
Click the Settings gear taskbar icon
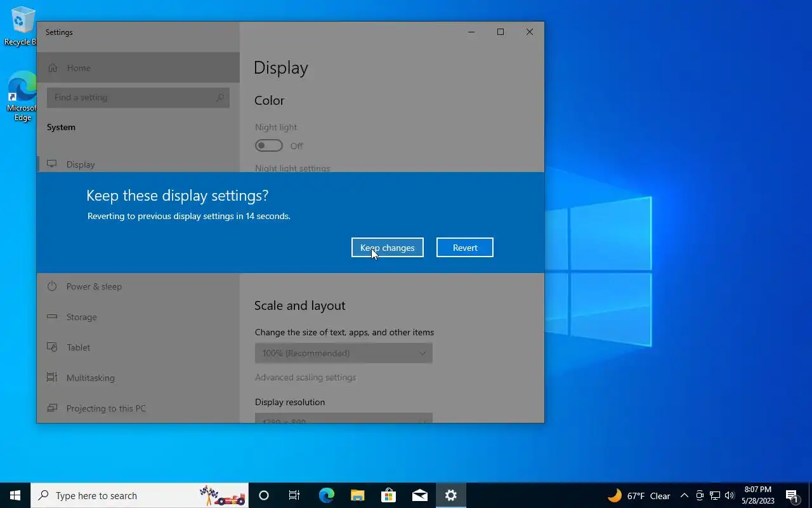click(x=450, y=495)
